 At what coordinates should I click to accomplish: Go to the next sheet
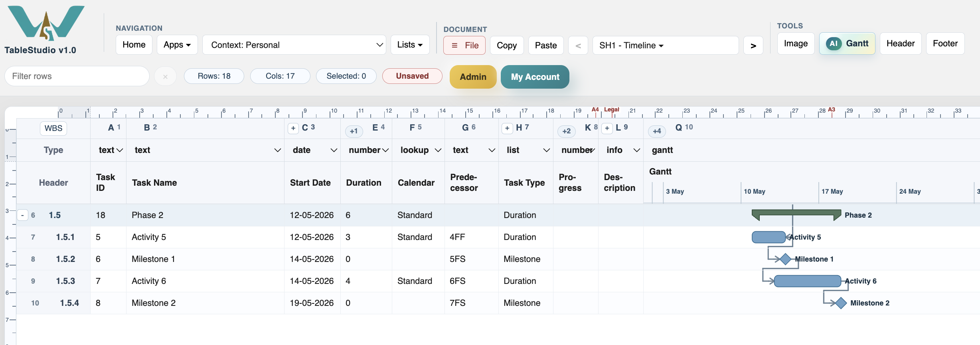pyautogui.click(x=753, y=46)
